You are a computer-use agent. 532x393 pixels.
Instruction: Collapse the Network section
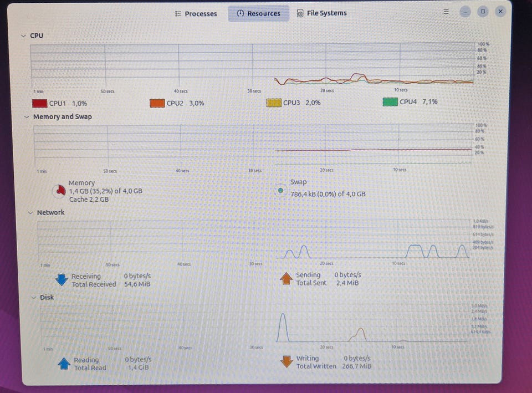[30, 212]
